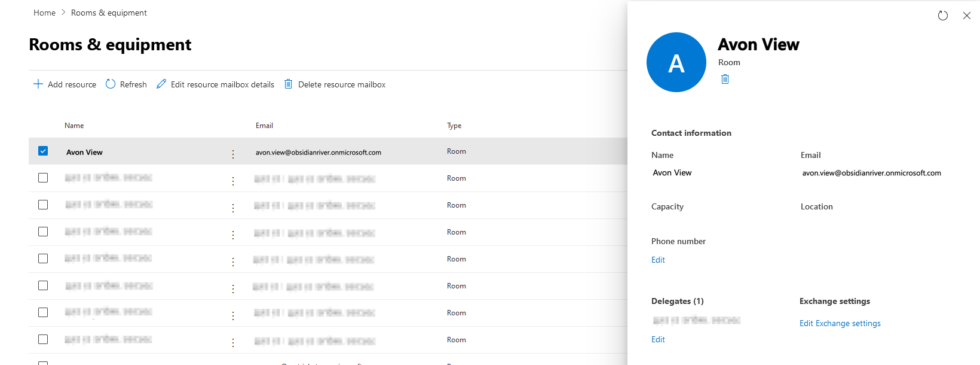Image resolution: width=980 pixels, height=365 pixels.
Task: Open Edit Exchange settings link
Action: 840,323
